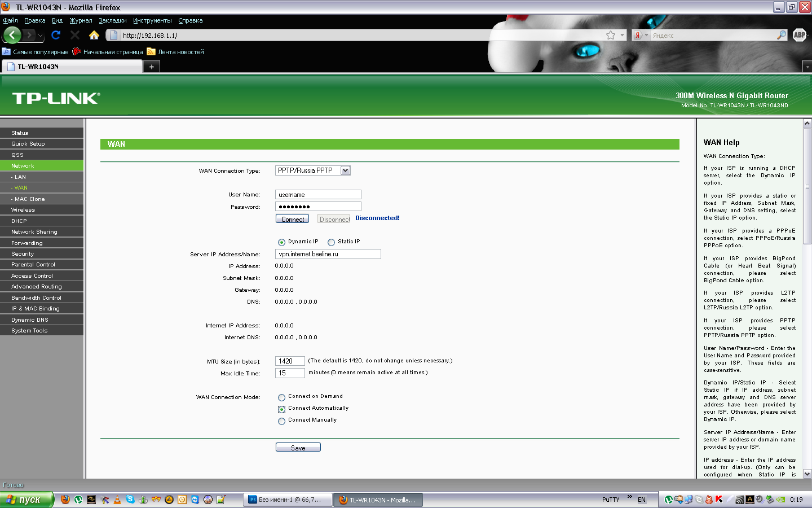Launch Firefox from the quick launch bar

[x=65, y=500]
